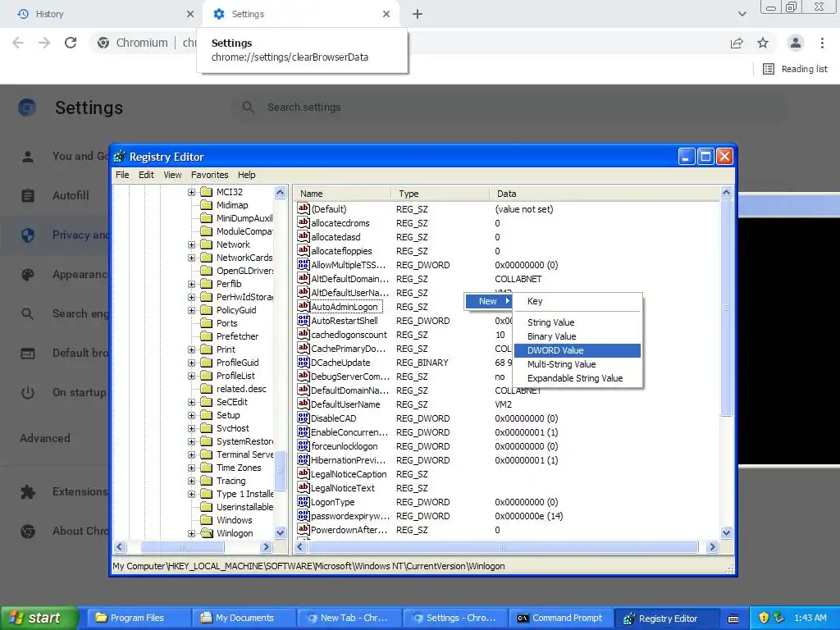Expand the Time Zones registry key
Viewport: 840px width, 630px height.
(191, 468)
